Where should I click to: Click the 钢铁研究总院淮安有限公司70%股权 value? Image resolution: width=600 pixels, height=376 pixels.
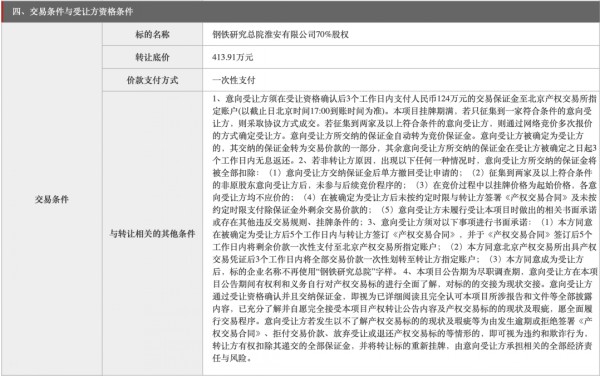coord(280,34)
